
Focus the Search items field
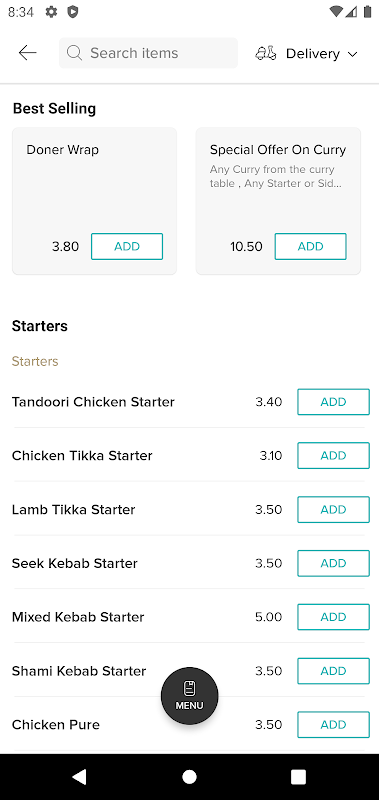(148, 53)
